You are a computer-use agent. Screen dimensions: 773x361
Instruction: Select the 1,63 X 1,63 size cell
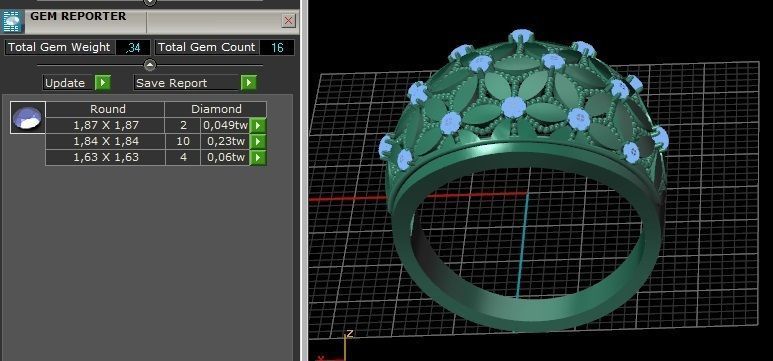105,157
